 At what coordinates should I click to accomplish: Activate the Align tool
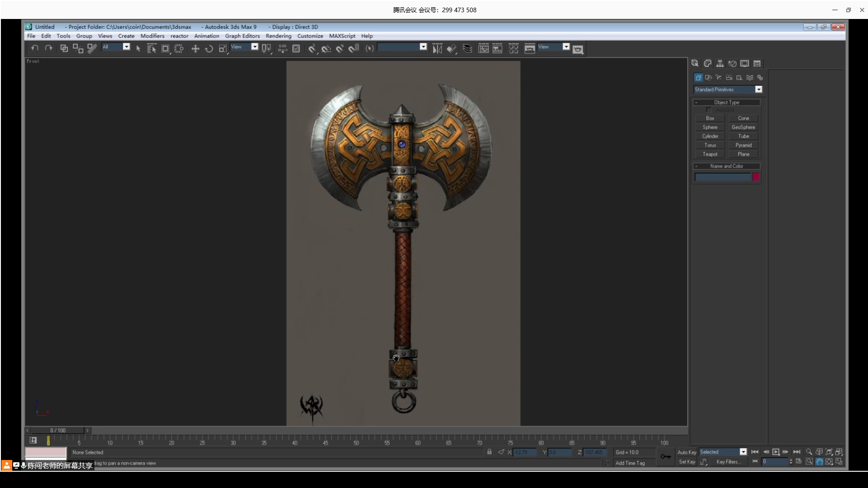pos(451,48)
